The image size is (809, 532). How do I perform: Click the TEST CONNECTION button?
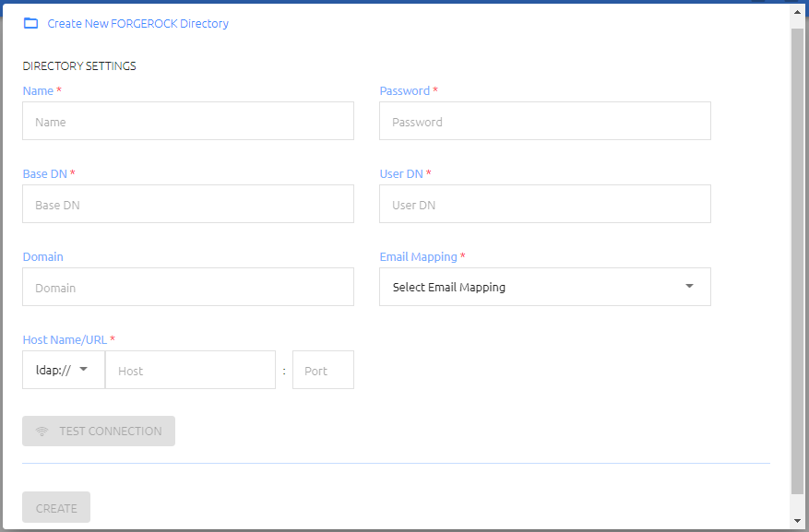[99, 431]
